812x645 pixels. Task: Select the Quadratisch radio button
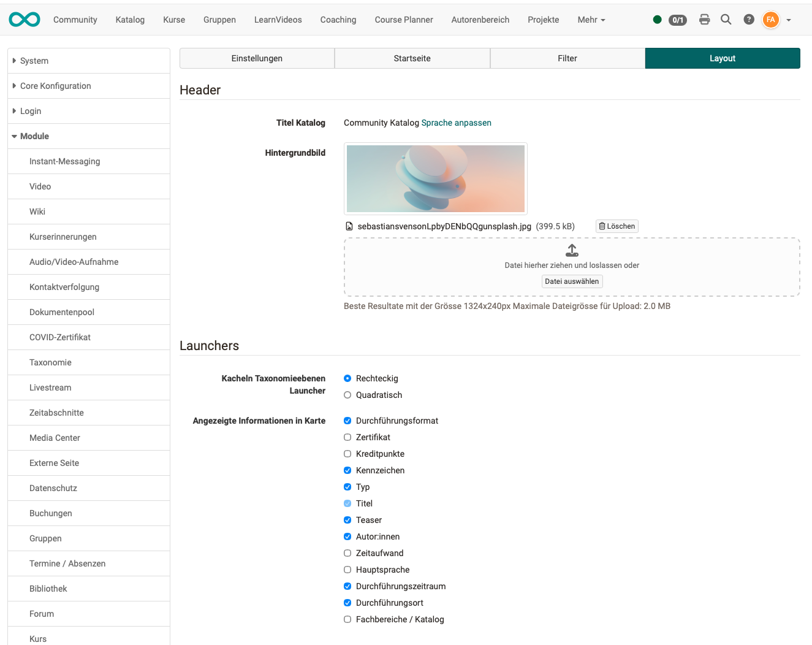[347, 395]
